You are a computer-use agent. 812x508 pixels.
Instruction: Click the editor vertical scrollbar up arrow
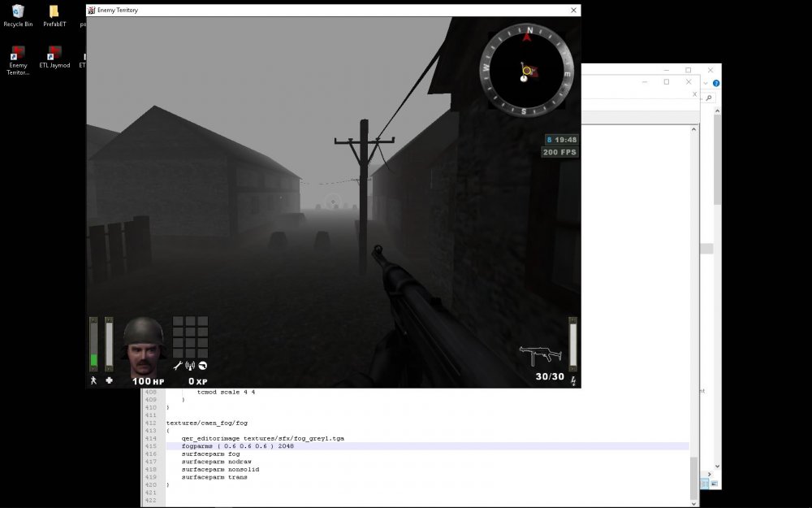694,129
